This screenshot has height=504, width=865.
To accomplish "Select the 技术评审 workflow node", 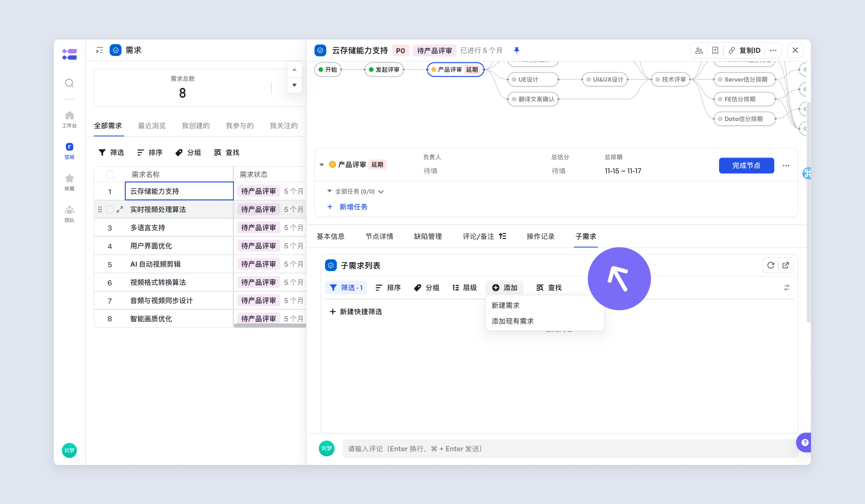I will coord(670,80).
